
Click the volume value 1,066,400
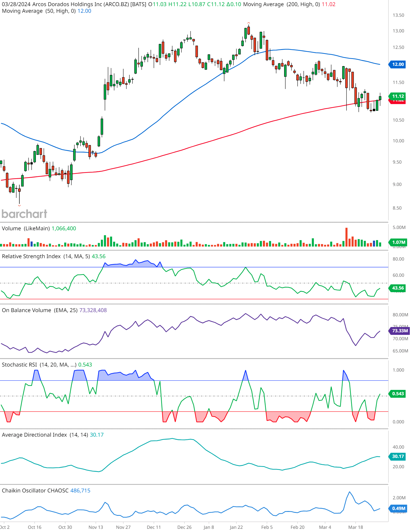pyautogui.click(x=64, y=228)
